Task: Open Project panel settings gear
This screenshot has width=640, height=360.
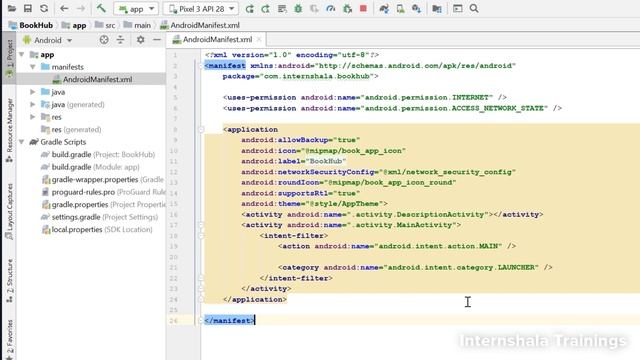Action: pyautogui.click(x=140, y=40)
